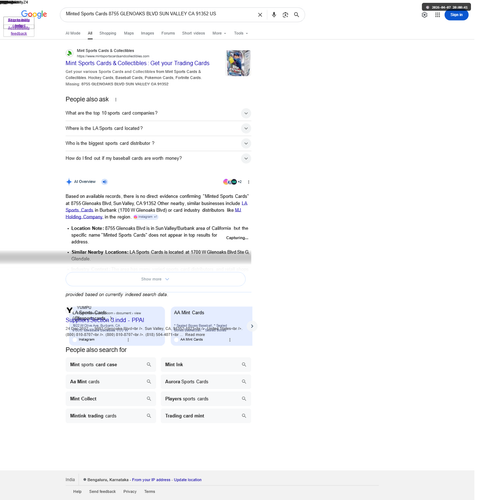Image resolution: width=480 pixels, height=500 pixels.
Task: Click the Sign in button
Action: pyautogui.click(x=456, y=15)
